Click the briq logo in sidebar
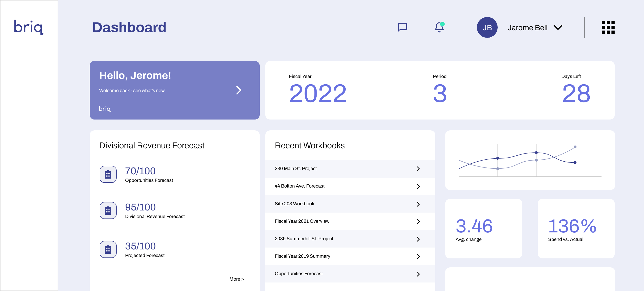The height and width of the screenshot is (291, 644). click(x=29, y=27)
